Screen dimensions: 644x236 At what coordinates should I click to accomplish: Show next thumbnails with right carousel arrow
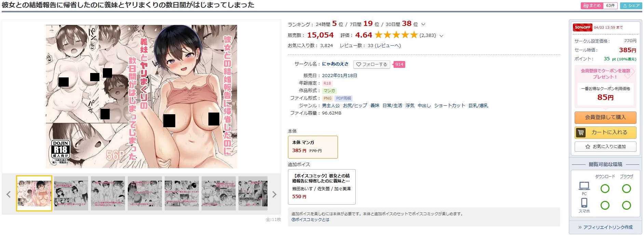coord(274,194)
